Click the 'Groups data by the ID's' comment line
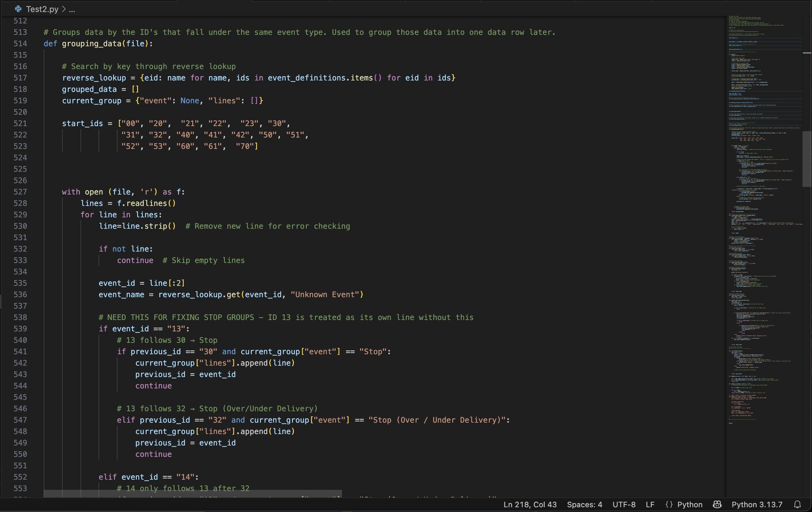This screenshot has width=812, height=512. point(299,32)
